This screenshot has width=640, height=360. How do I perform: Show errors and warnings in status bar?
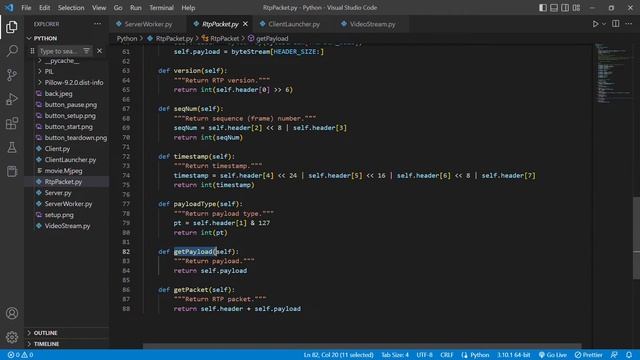click(x=20, y=355)
